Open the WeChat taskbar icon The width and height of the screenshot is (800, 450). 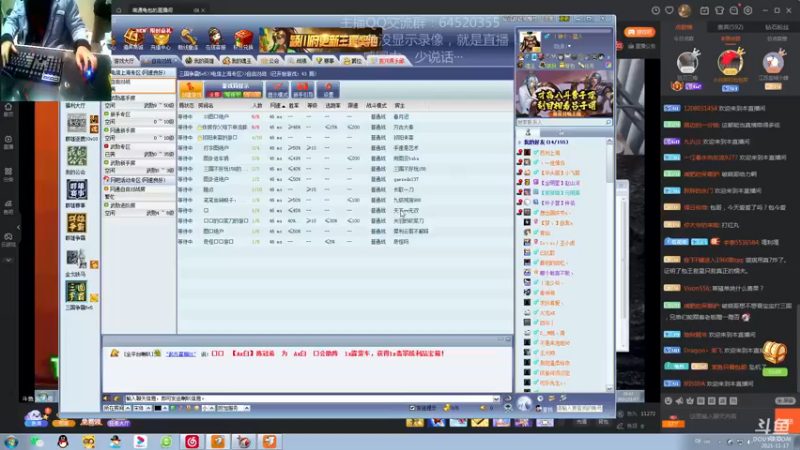(37, 441)
